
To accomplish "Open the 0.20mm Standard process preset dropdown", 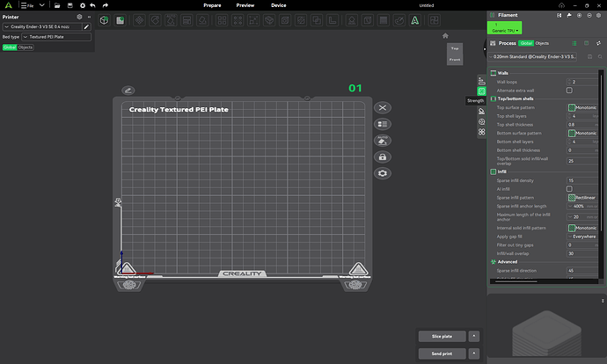I will 532,56.
